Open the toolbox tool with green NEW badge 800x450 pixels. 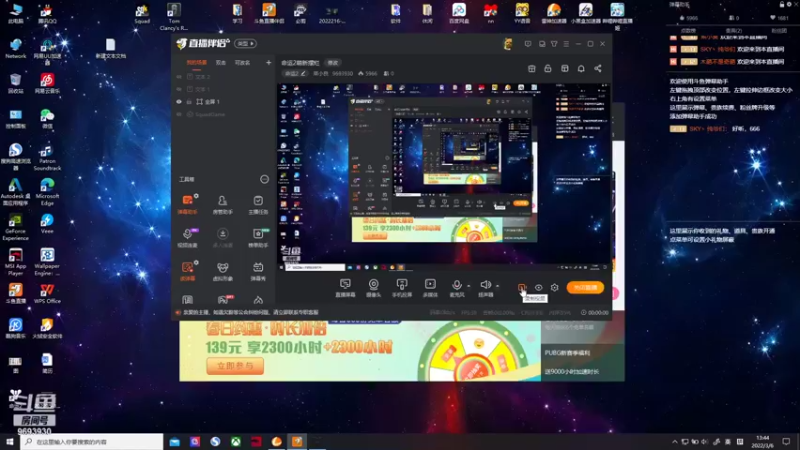258,237
